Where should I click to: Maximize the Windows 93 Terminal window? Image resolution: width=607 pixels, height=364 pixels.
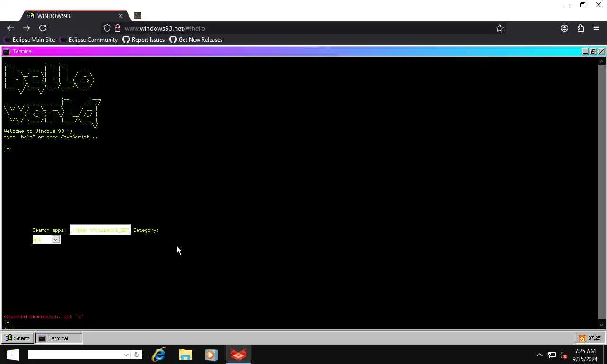click(x=593, y=51)
